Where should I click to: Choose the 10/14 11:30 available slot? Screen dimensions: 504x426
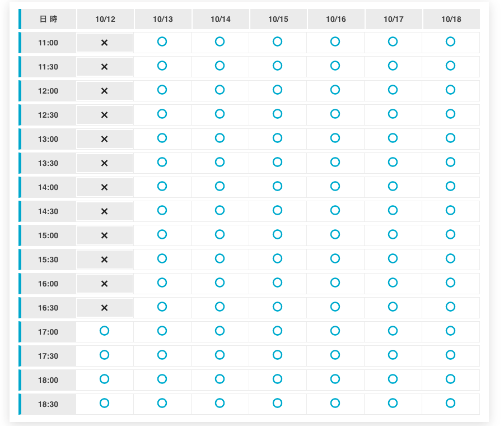[x=220, y=66]
